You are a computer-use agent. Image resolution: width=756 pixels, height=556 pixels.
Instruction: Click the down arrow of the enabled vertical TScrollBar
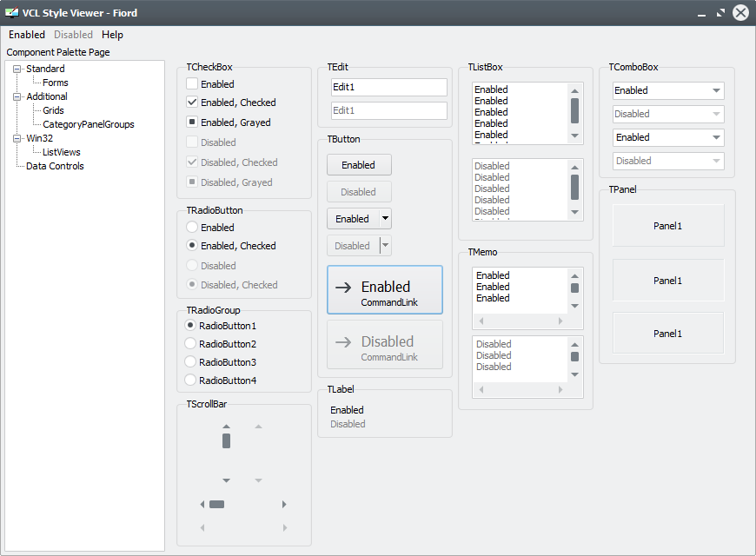click(226, 480)
